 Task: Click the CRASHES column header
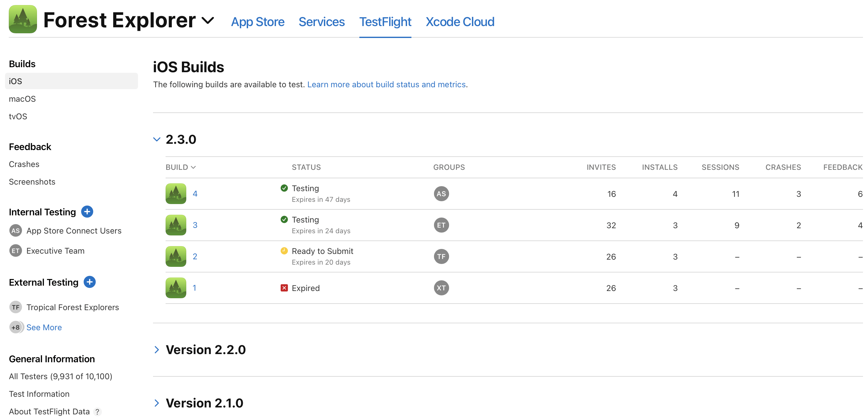783,167
